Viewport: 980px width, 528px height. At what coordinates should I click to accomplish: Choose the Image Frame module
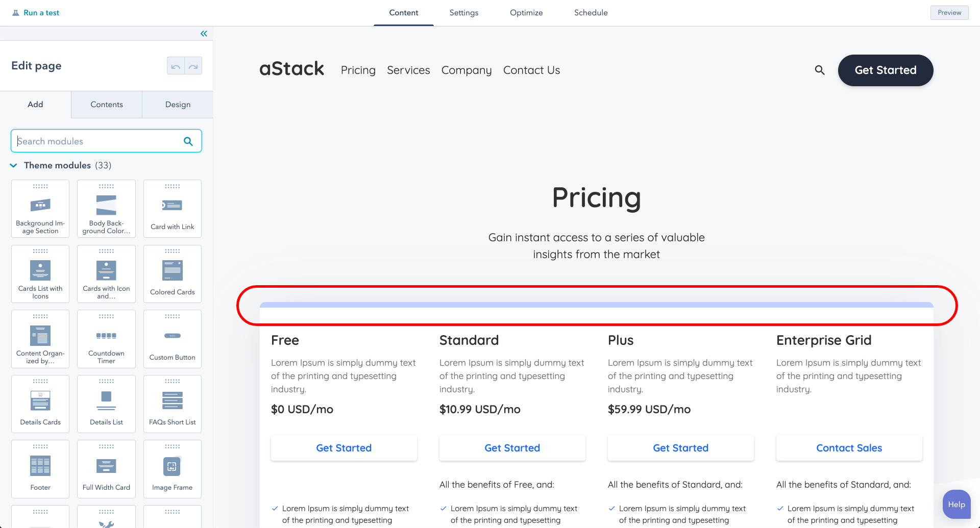(173, 469)
